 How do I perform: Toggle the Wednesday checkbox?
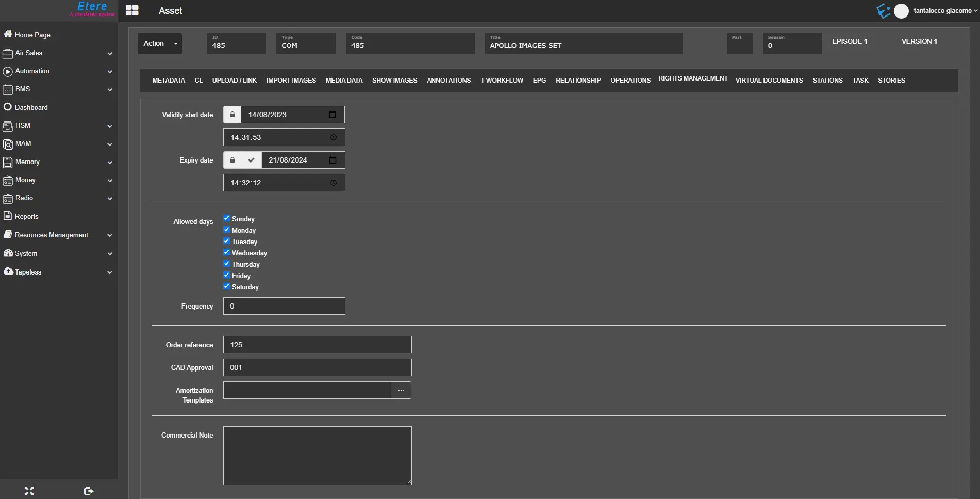(x=226, y=252)
